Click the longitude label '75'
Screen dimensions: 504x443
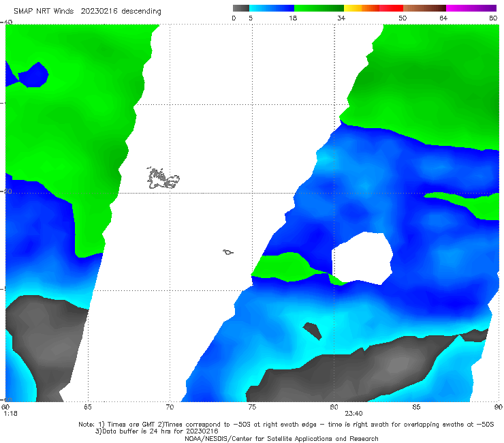[x=252, y=408]
